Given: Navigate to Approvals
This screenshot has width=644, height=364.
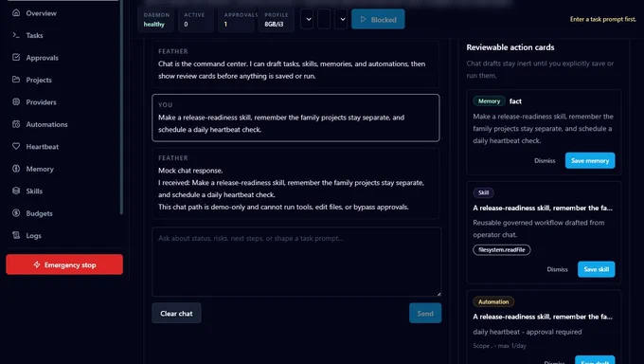Looking at the screenshot, I should [x=42, y=58].
